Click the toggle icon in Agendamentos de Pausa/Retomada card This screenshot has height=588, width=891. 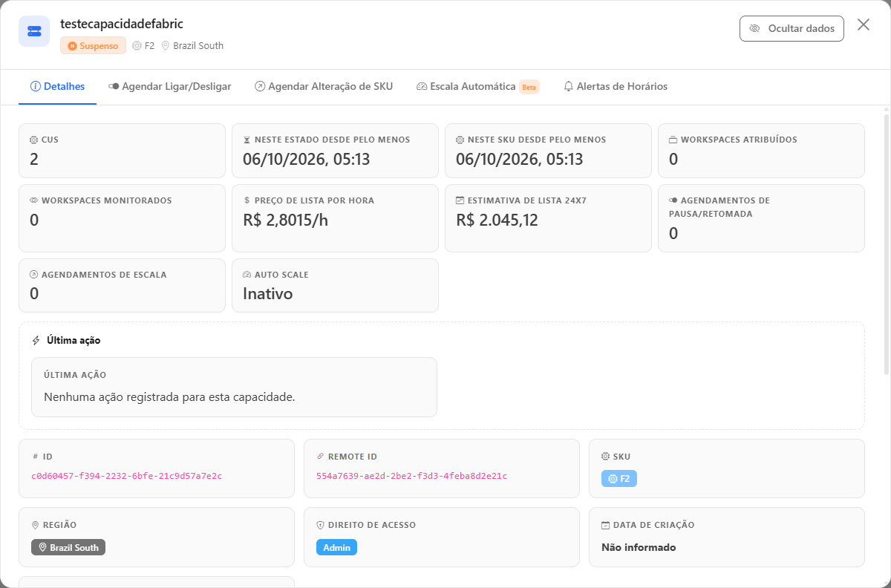(x=673, y=200)
